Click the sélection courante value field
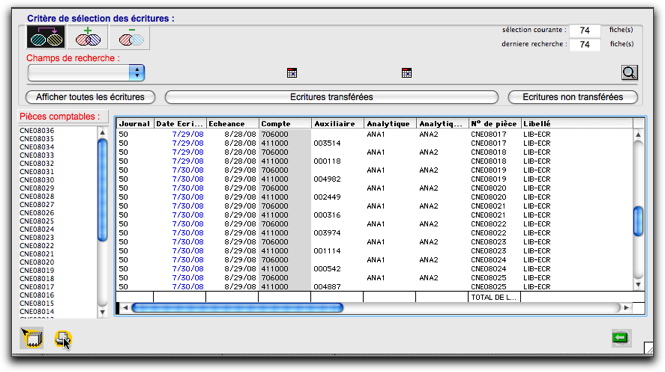The width and height of the screenshot is (665, 372). click(x=584, y=30)
